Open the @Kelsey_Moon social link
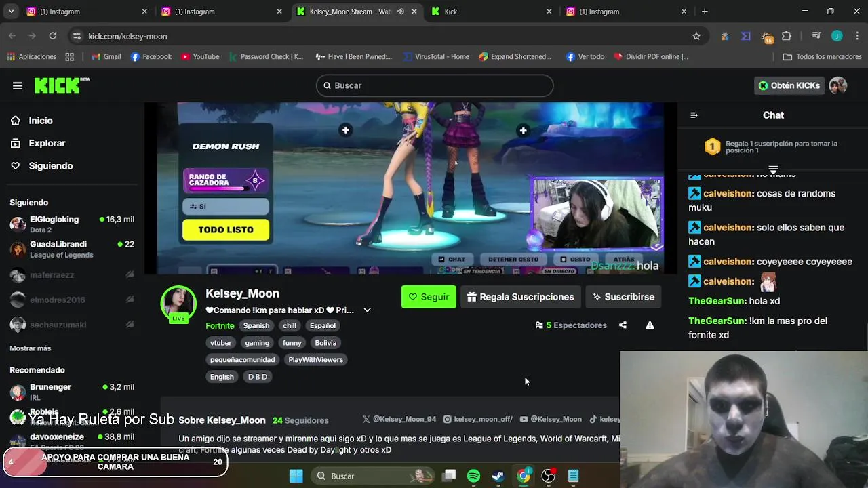 pyautogui.click(x=550, y=420)
